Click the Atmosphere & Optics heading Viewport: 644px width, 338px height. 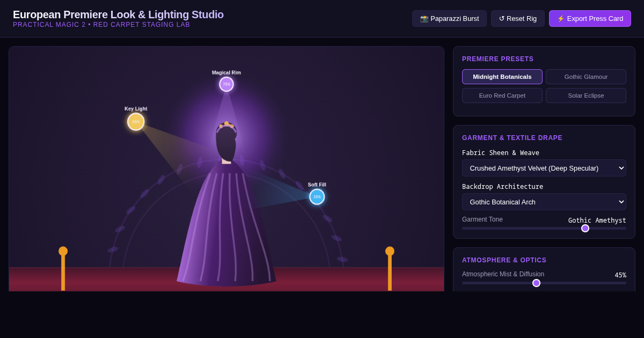504,260
